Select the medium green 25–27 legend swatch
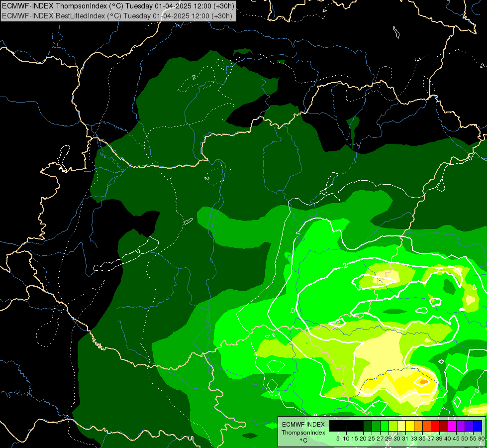The width and height of the screenshot is (487, 448). (376, 426)
